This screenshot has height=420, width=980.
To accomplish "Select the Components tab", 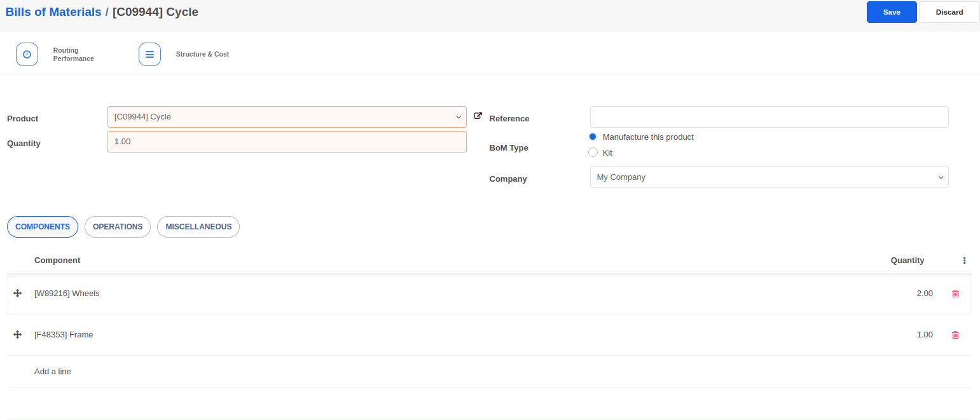I will tap(43, 227).
